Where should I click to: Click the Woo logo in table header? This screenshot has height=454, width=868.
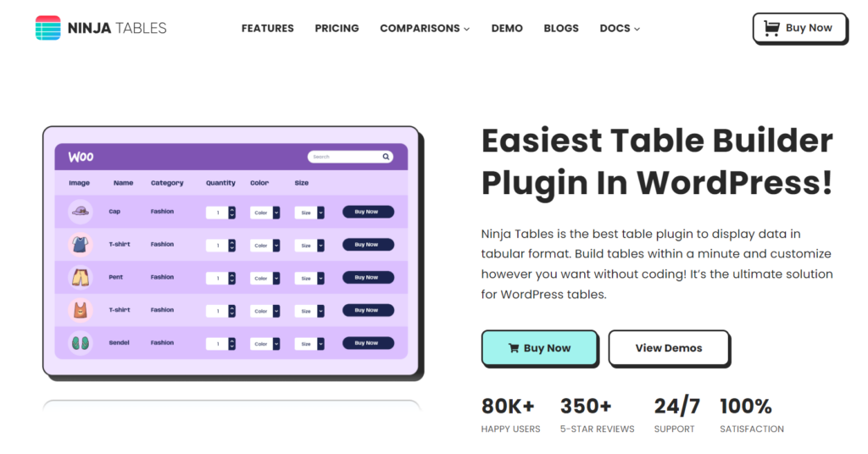click(x=81, y=157)
